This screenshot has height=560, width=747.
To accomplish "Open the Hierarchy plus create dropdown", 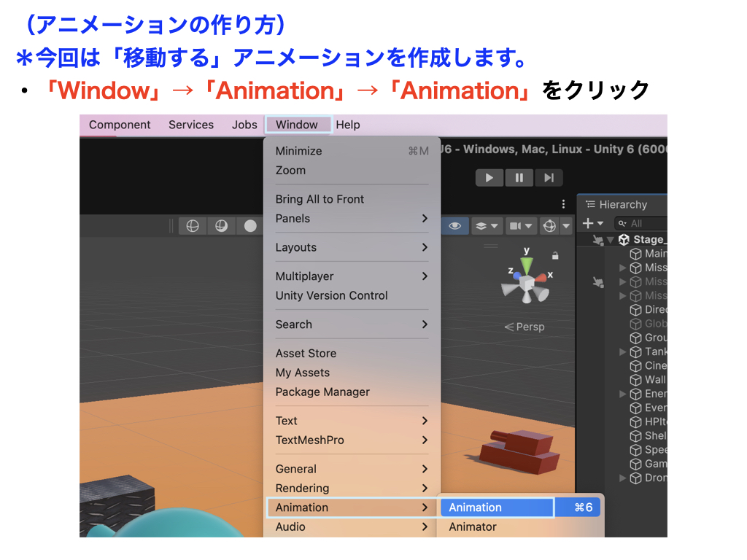I will coord(592,223).
